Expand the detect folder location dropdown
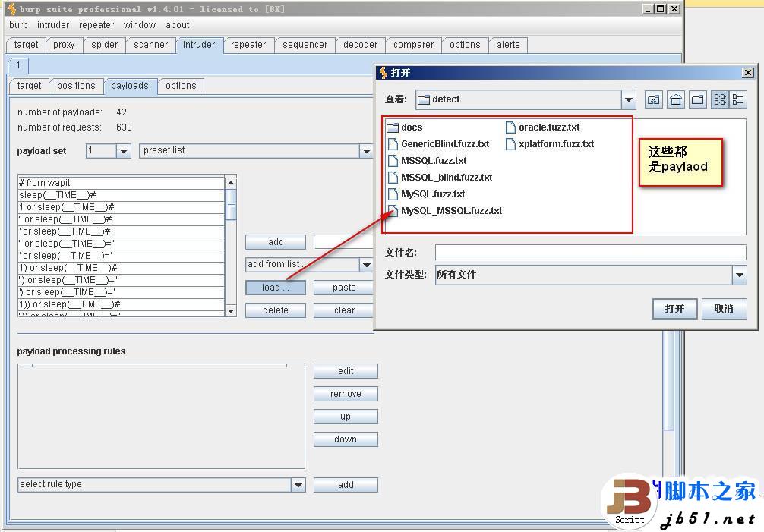This screenshot has height=532, width=764. 629,99
